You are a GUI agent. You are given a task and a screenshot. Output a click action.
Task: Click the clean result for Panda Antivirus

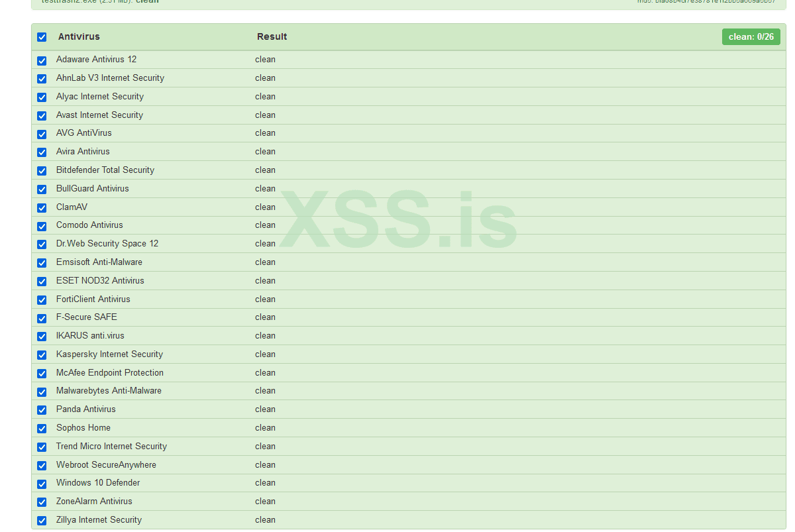[265, 409]
